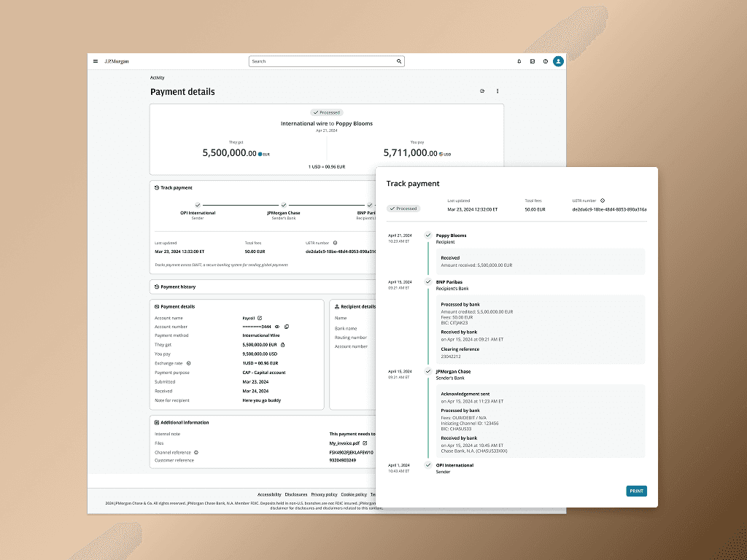747x560 pixels.
Task: Click the share/export icon beside Payment details title
Action: click(483, 91)
